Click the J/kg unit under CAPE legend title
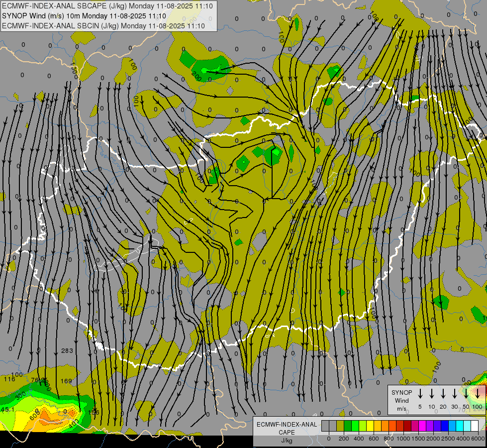Screen dimensions: 487x448 click(x=287, y=440)
